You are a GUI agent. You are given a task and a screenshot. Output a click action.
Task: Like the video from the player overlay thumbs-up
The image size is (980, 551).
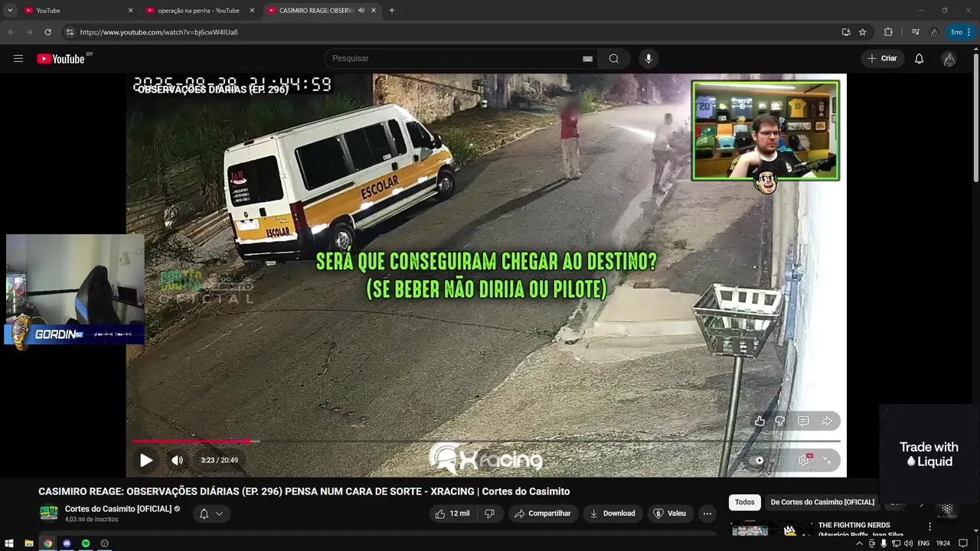pos(759,421)
